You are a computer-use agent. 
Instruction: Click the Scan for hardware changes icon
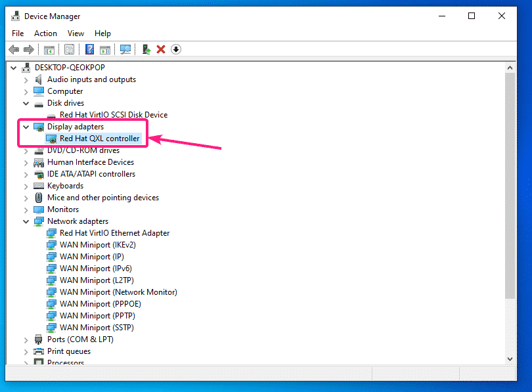pyautogui.click(x=125, y=49)
